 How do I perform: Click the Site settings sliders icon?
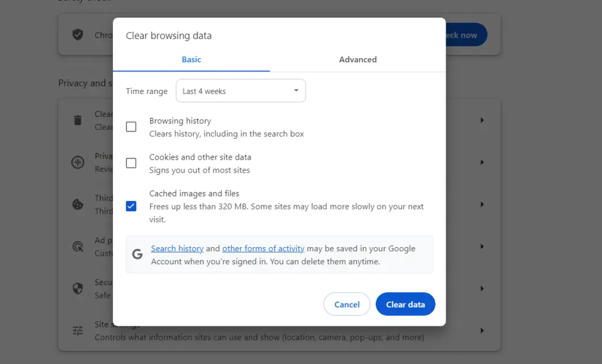click(x=78, y=331)
